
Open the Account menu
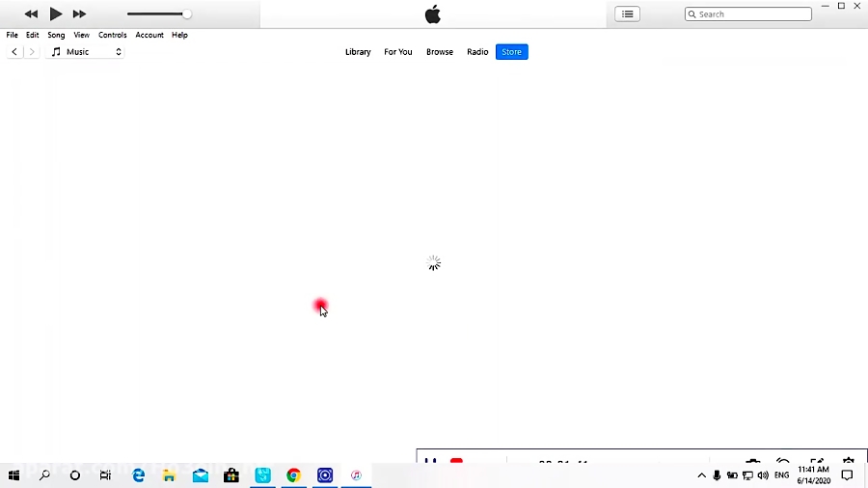149,35
